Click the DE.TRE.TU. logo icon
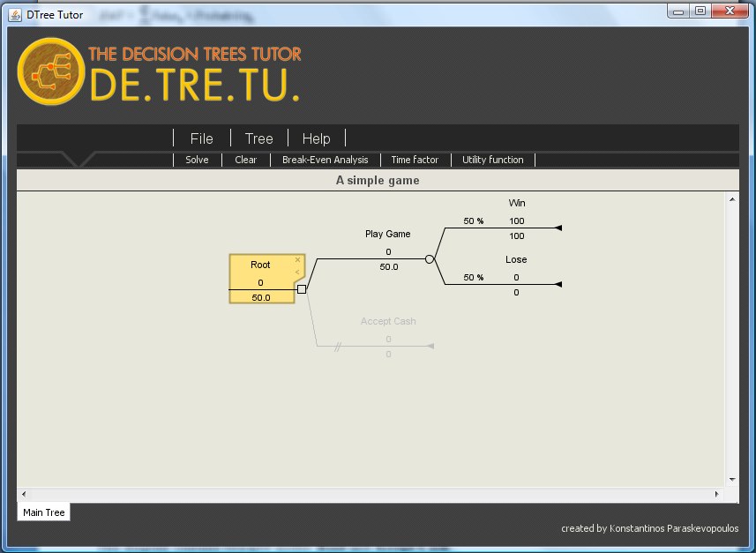756x553 pixels. (x=51, y=72)
